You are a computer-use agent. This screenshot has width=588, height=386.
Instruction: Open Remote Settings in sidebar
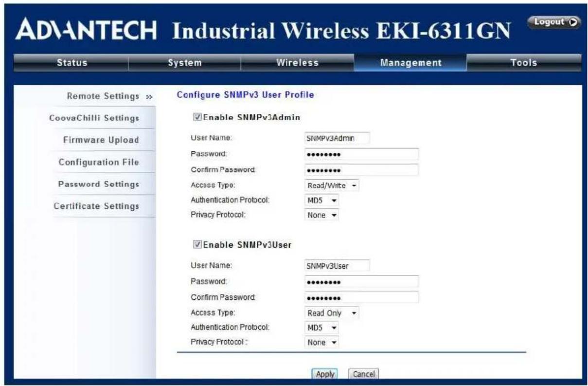(x=103, y=96)
